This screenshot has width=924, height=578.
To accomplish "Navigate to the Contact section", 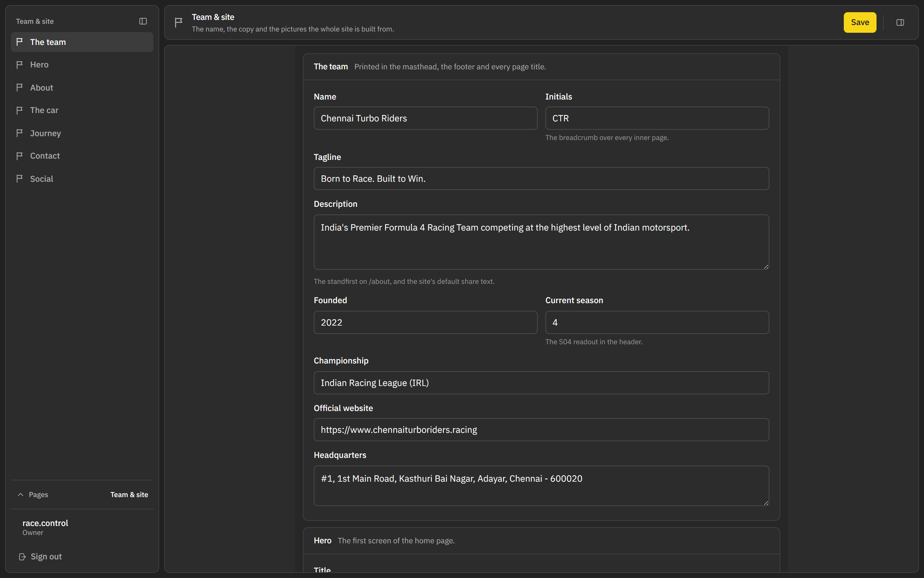I will [x=82, y=156].
